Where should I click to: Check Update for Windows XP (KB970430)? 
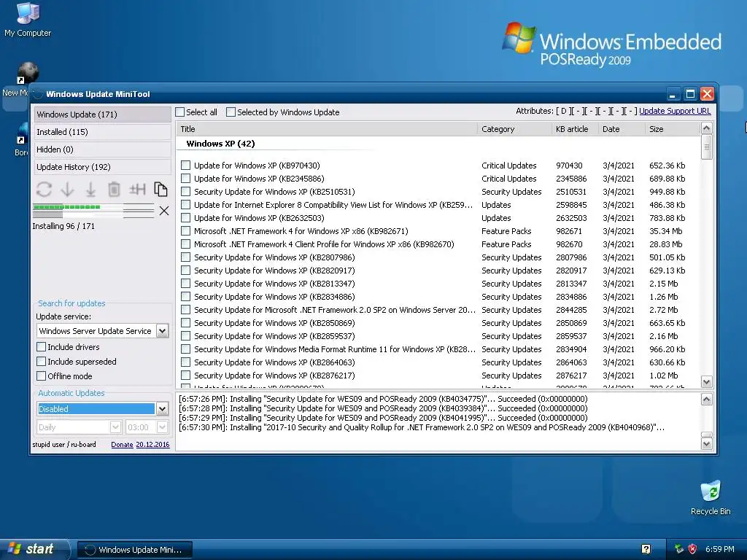186,166
